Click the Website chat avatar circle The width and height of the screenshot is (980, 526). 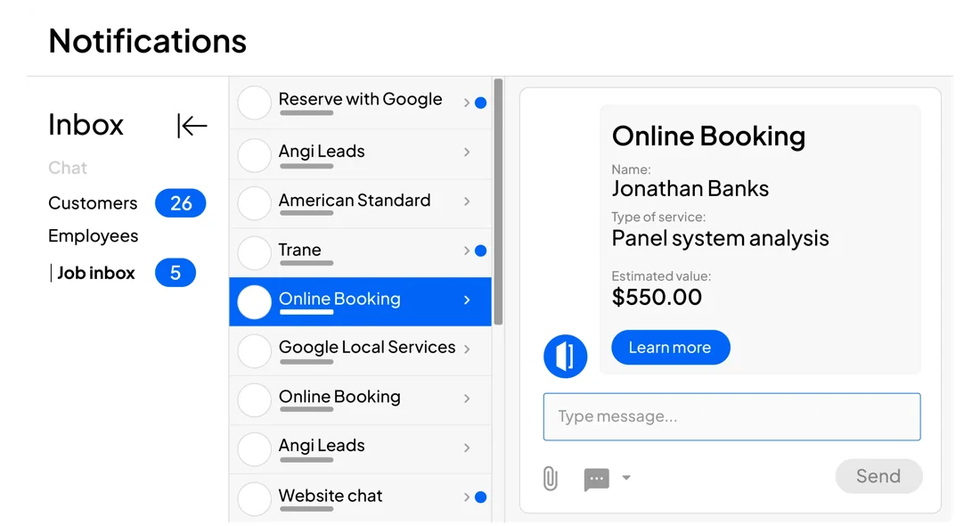click(254, 498)
